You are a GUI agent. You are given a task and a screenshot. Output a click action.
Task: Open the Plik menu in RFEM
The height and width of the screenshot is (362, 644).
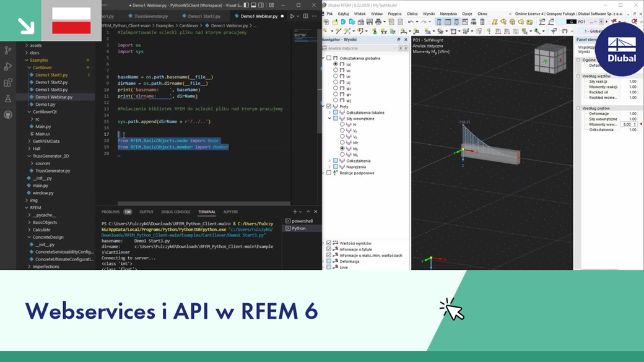[329, 14]
